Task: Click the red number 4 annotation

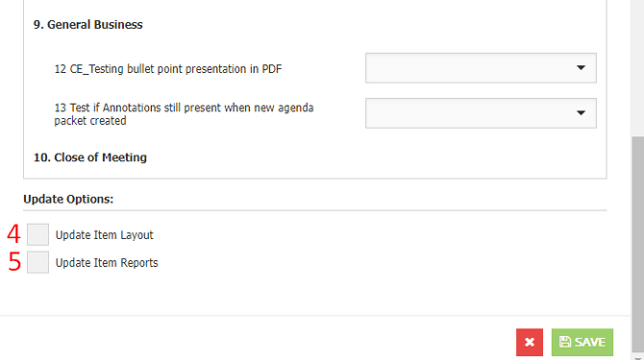Action: coord(13,234)
